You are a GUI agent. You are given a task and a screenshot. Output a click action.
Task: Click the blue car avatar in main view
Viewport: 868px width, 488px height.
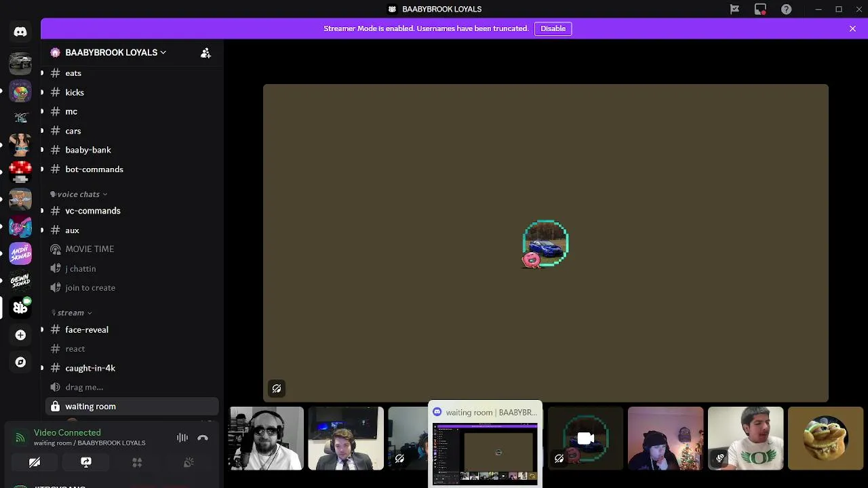(x=545, y=243)
